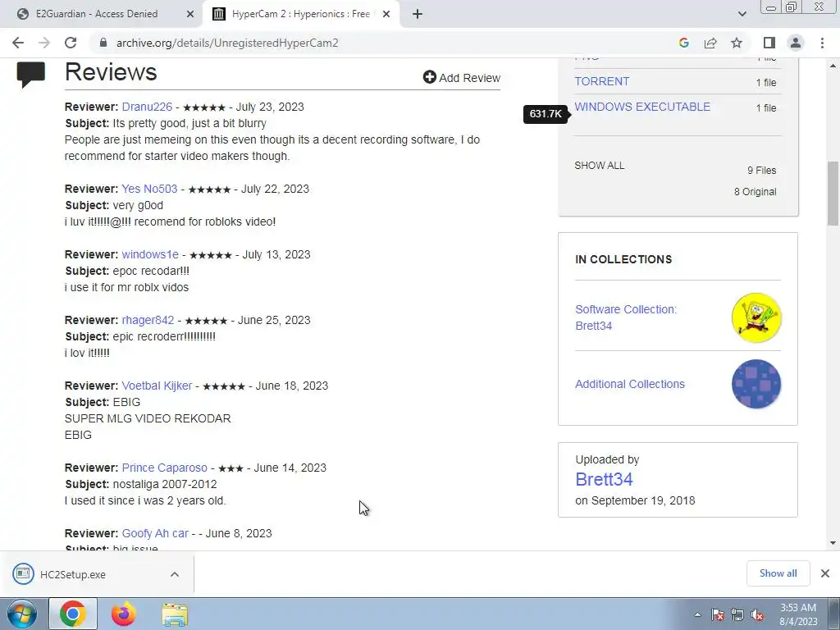840x630 pixels.
Task: Click the scrollbar up arrow
Action: [x=833, y=66]
